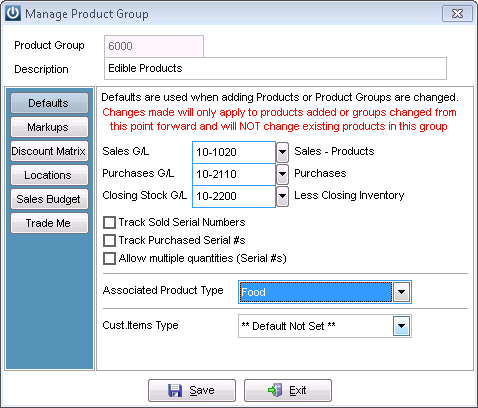Click the Description field with Edible Products
The width and height of the screenshot is (478, 408).
275,69
